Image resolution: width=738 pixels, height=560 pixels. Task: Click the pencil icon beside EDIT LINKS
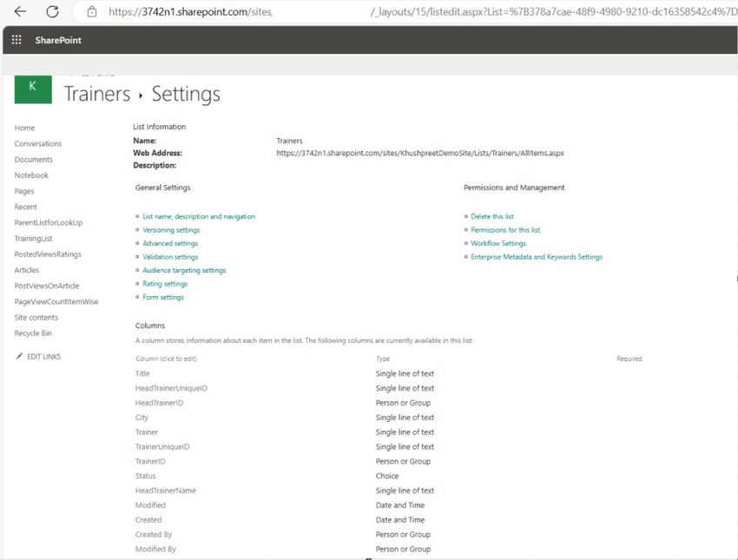pos(19,356)
